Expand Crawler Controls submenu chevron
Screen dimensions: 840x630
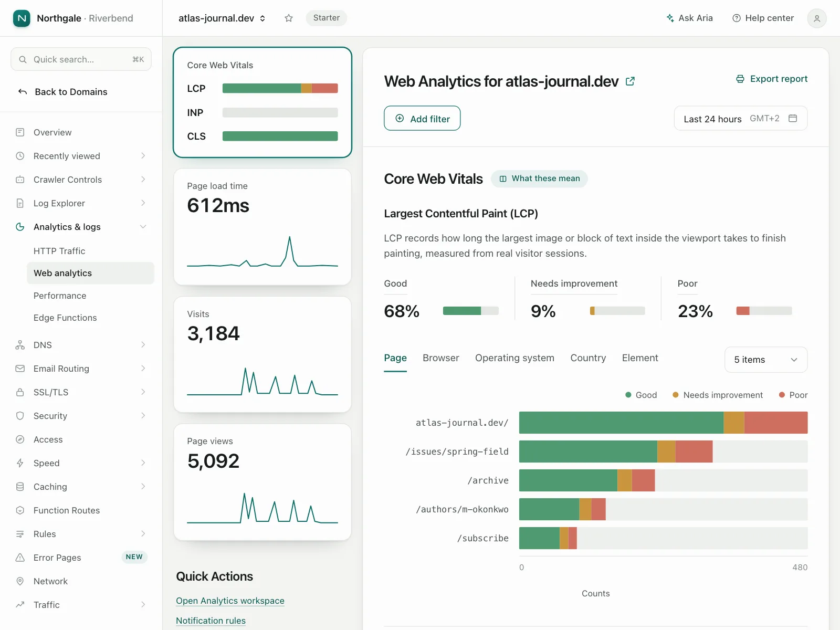click(x=143, y=180)
